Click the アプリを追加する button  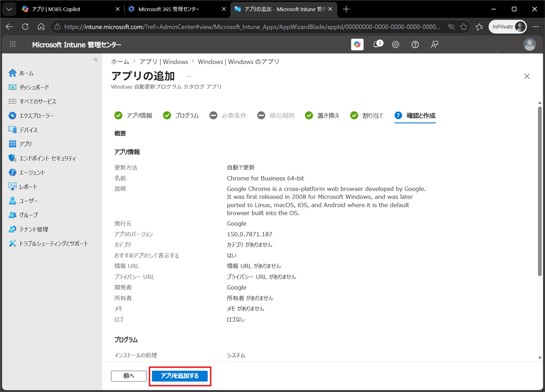point(179,376)
